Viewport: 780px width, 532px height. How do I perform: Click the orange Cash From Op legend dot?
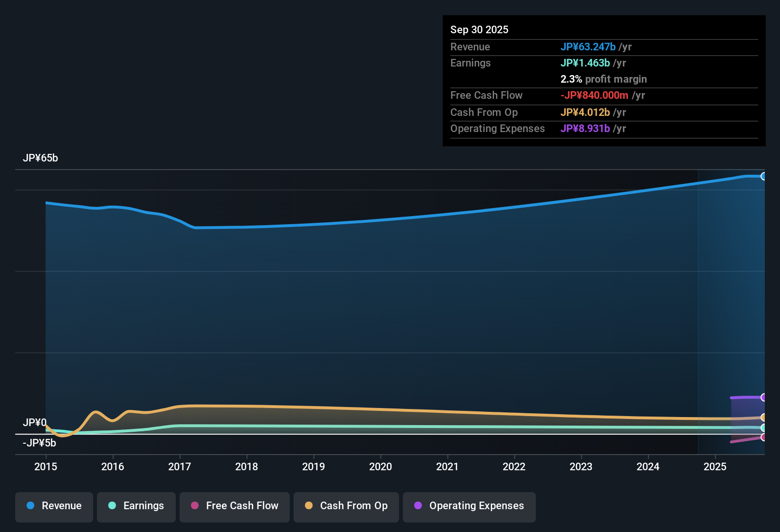[x=309, y=506]
